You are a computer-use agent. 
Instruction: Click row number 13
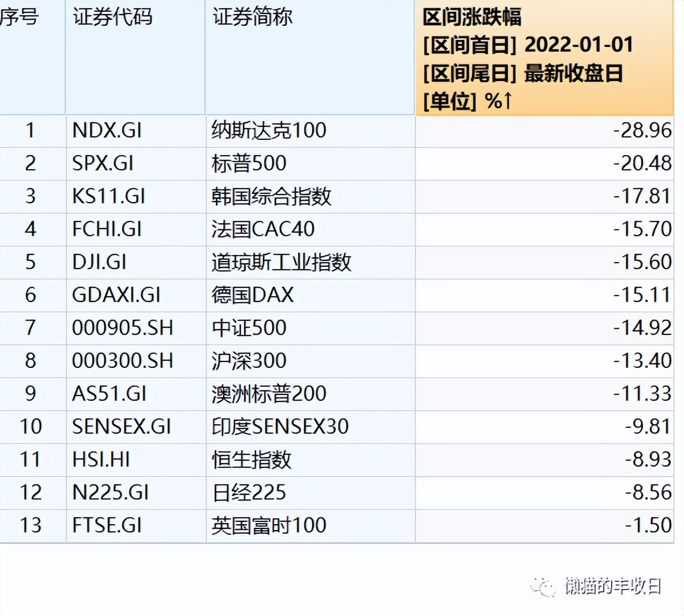point(31,525)
